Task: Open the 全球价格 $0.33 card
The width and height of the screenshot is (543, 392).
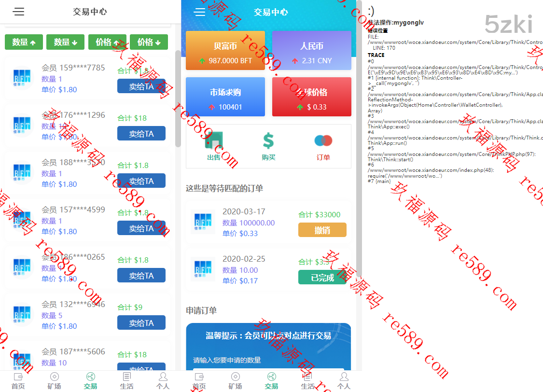Action: pos(312,97)
